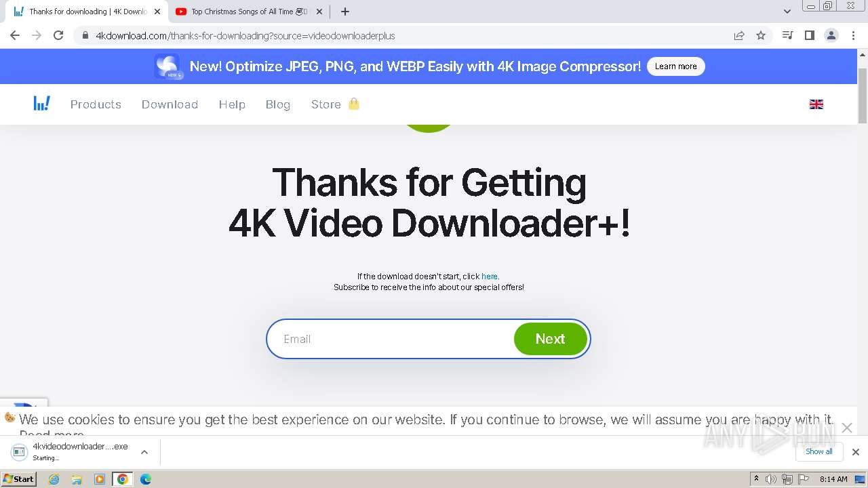Click the Chrome taskbar icon
Screen dimensions: 868x488
123,479
